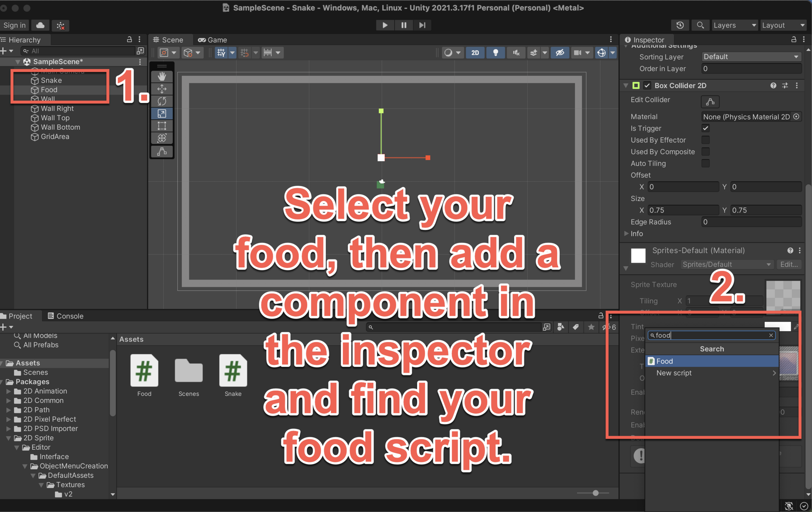This screenshot has height=512, width=812.
Task: Click the shader Edit... button
Action: pyautogui.click(x=789, y=264)
